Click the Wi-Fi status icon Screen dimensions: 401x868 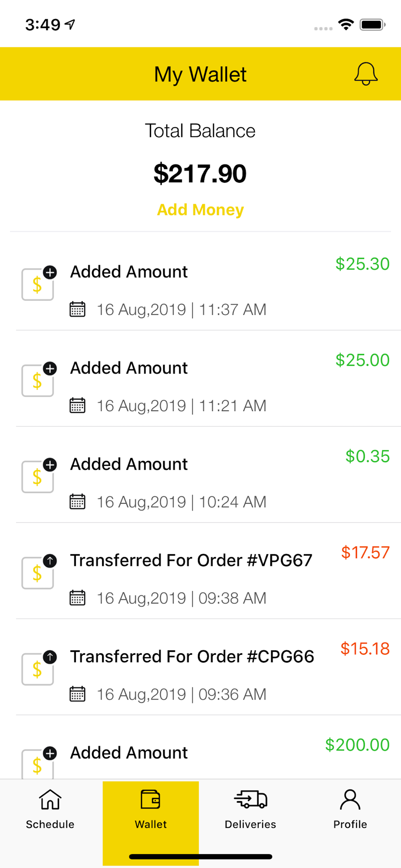coord(346,24)
